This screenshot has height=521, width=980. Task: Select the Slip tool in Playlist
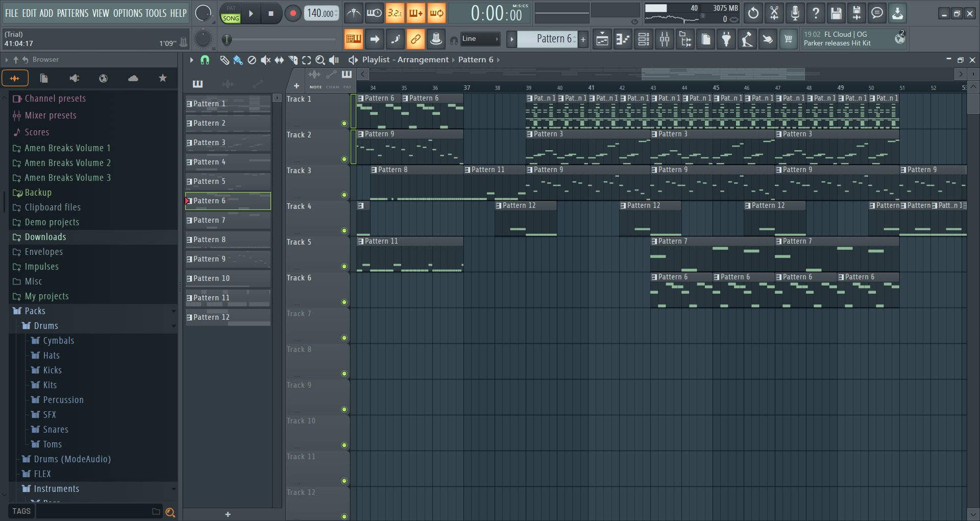coord(279,60)
